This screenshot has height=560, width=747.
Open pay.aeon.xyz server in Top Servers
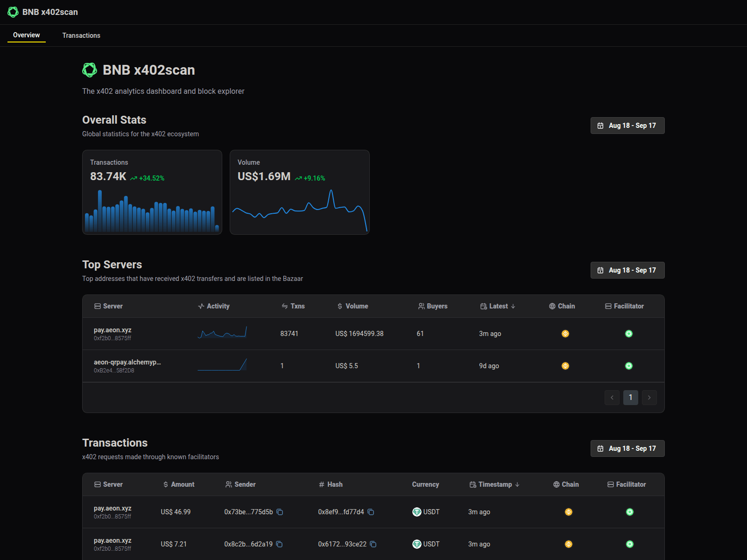coord(113,330)
